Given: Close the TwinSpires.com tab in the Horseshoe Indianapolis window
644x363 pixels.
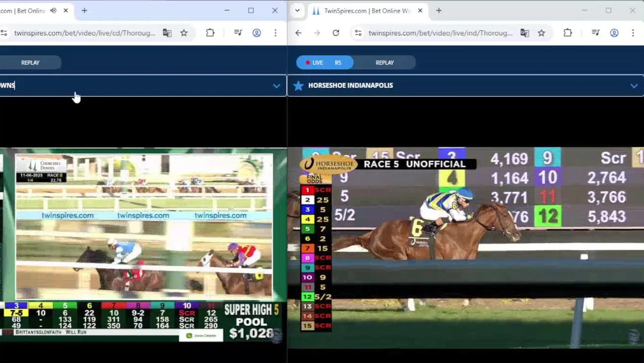Looking at the screenshot, I should click(x=420, y=11).
